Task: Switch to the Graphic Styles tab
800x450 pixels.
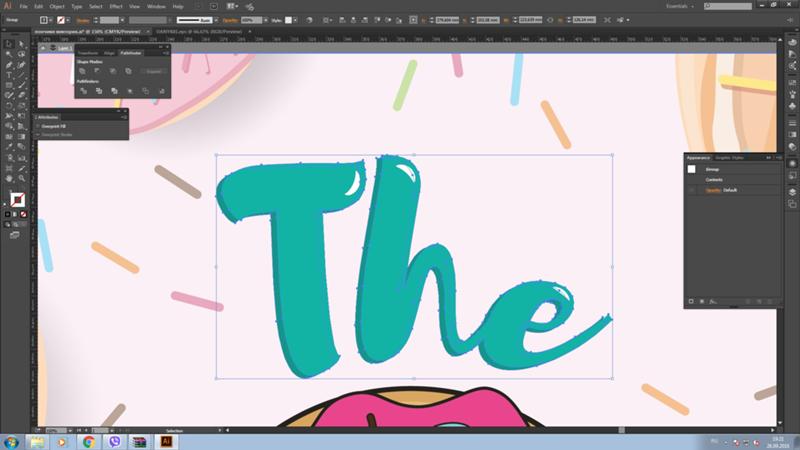Action: coord(729,158)
